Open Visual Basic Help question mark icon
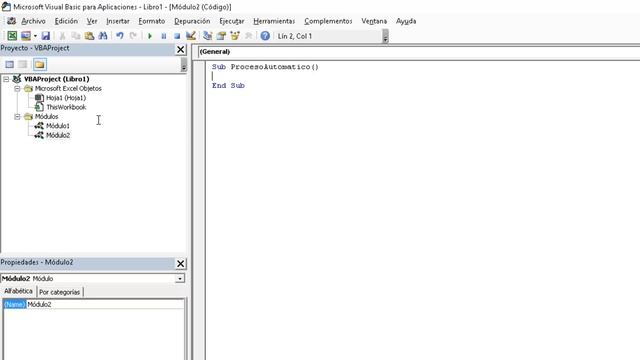The image size is (640, 360). (x=265, y=36)
